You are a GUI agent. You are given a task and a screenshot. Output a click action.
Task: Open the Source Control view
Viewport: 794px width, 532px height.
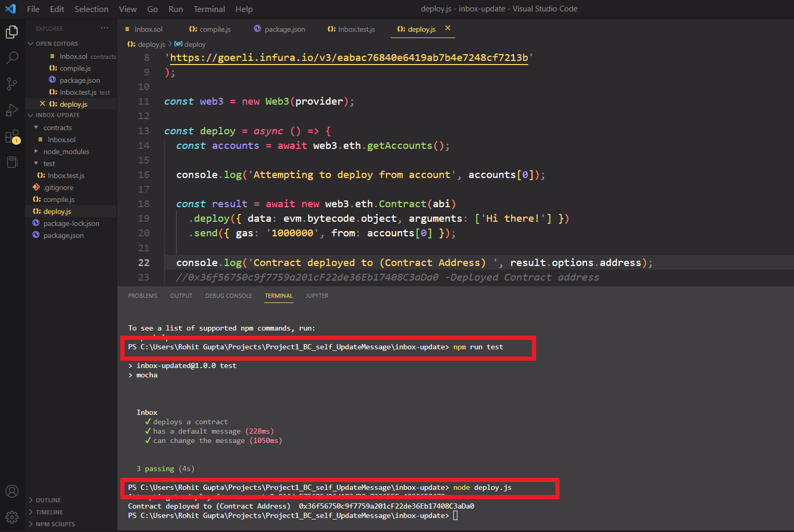(12, 84)
